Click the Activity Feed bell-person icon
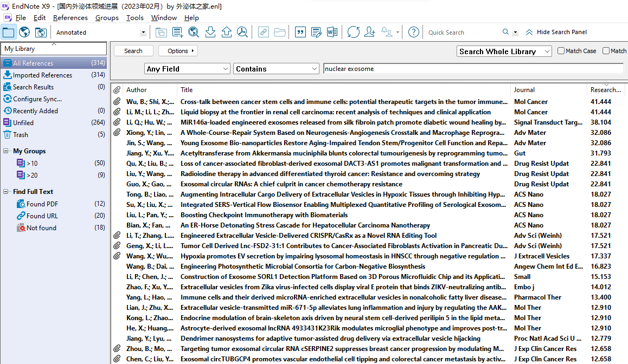The image size is (628, 364). click(x=387, y=32)
